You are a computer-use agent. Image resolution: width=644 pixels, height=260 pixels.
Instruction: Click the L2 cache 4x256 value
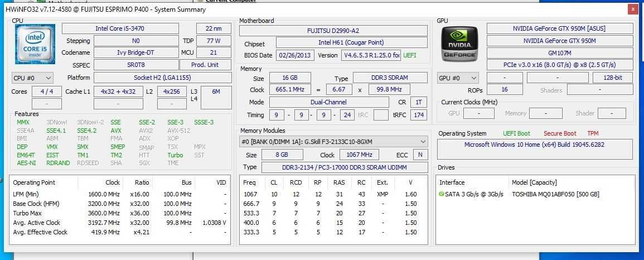pos(172,92)
